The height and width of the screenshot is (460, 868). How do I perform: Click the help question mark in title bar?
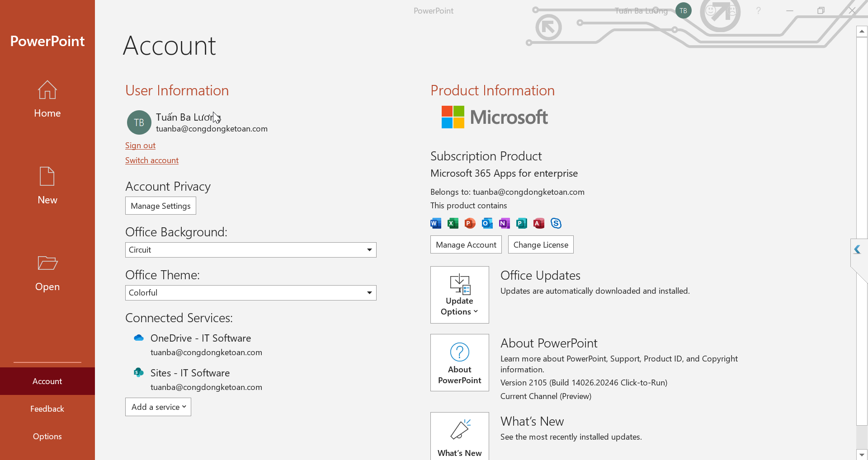(759, 10)
